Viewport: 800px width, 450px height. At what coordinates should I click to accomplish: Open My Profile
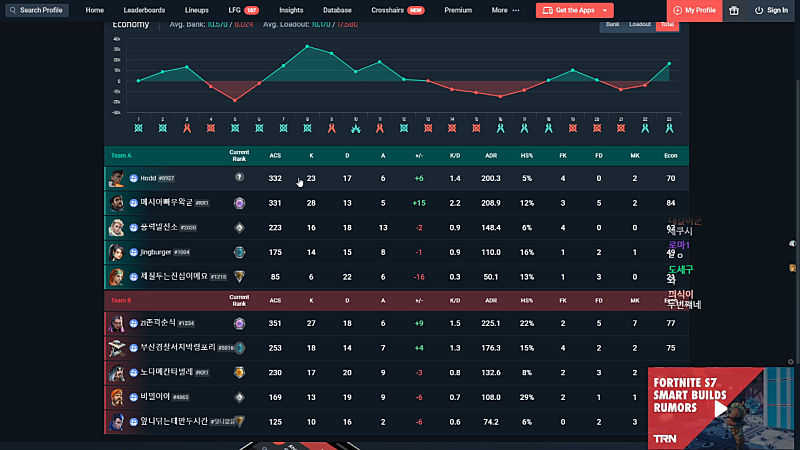pyautogui.click(x=694, y=10)
